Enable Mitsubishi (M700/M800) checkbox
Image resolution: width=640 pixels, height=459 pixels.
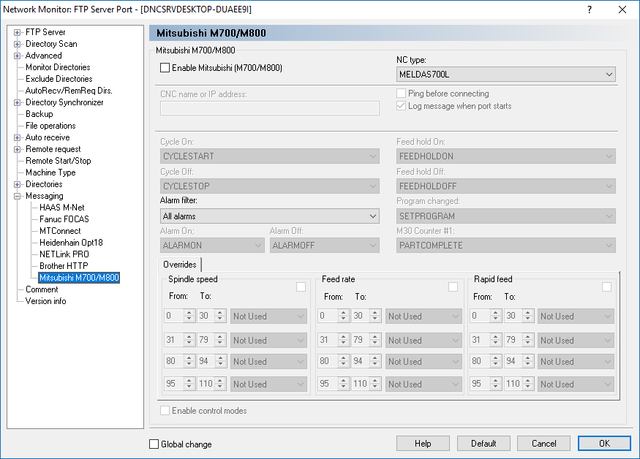165,68
